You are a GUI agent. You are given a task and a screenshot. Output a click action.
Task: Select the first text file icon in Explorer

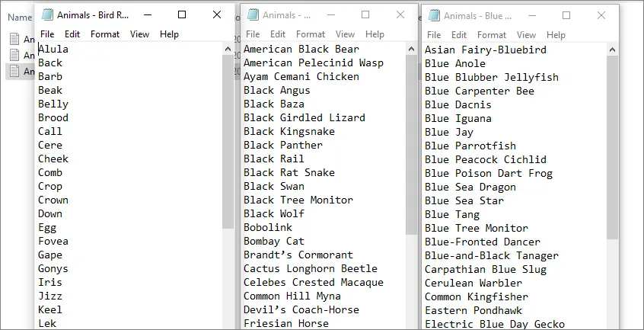(x=14, y=39)
